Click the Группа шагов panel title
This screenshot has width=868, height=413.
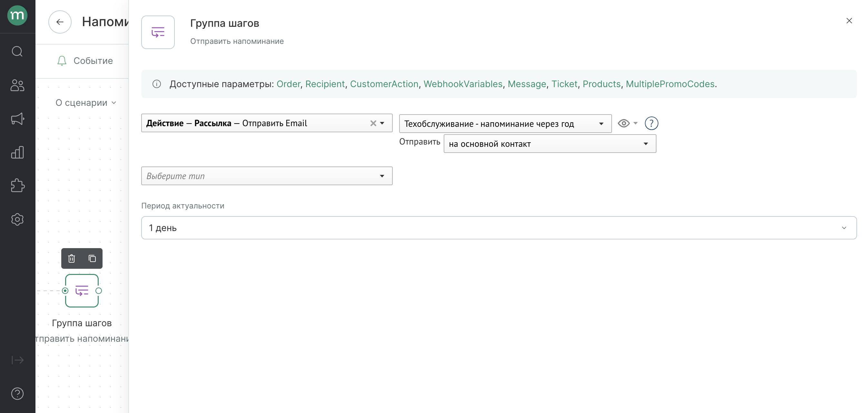225,23
